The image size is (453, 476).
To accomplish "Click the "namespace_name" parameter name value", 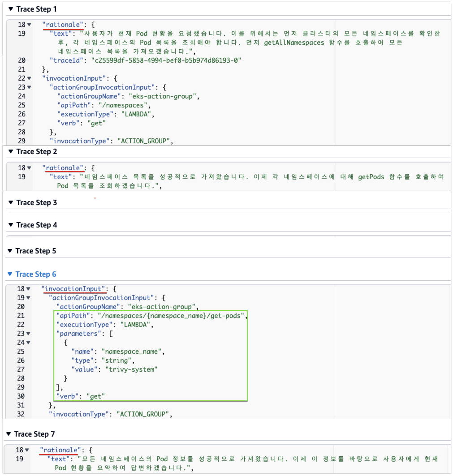I will 131,352.
